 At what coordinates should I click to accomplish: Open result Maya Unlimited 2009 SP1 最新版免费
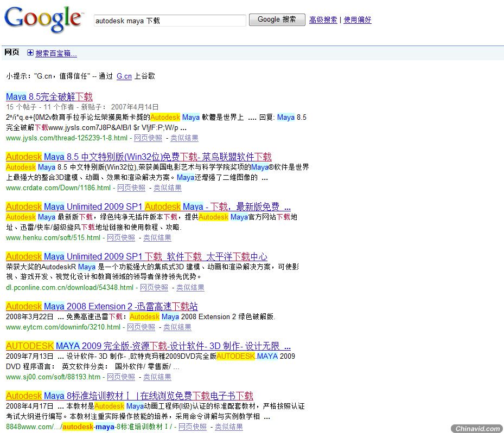point(148,206)
